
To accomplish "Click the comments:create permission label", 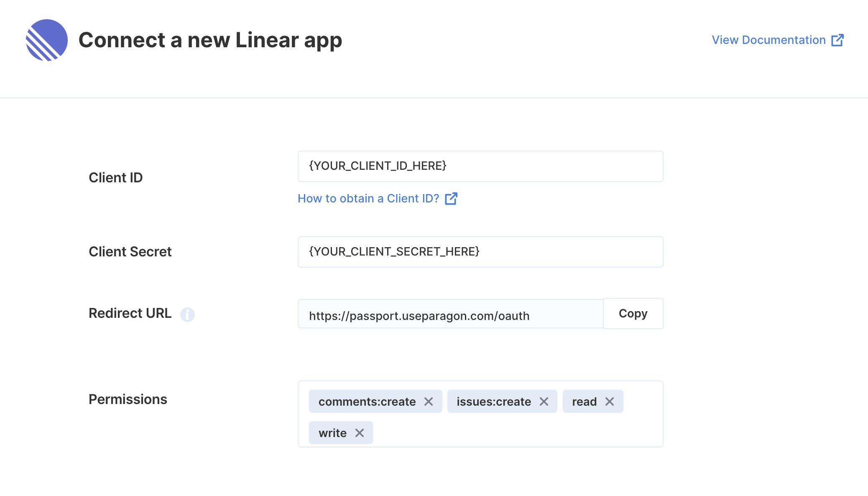I will pyautogui.click(x=367, y=401).
